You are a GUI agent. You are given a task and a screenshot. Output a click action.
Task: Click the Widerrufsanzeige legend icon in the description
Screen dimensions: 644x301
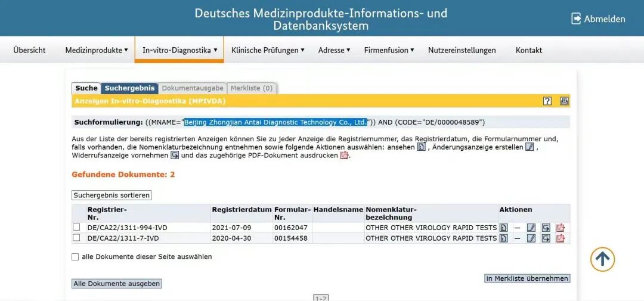pos(175,156)
